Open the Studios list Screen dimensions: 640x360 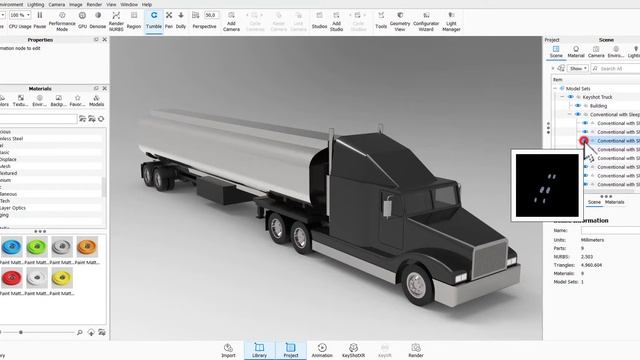[x=319, y=20]
